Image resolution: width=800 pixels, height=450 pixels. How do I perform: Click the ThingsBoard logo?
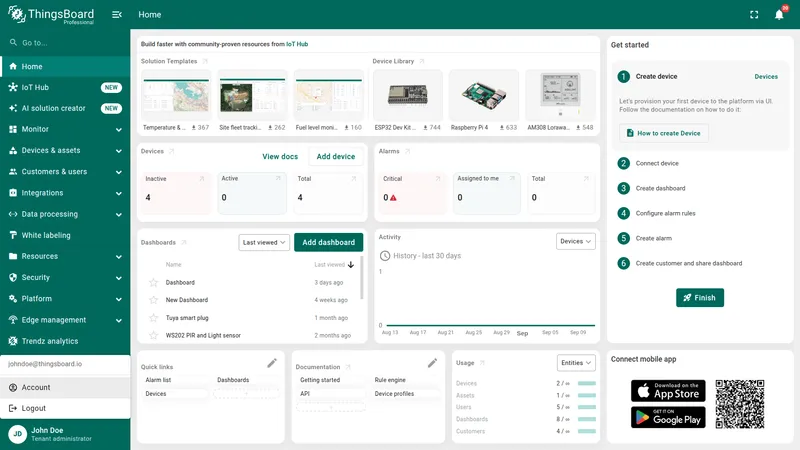click(x=51, y=14)
